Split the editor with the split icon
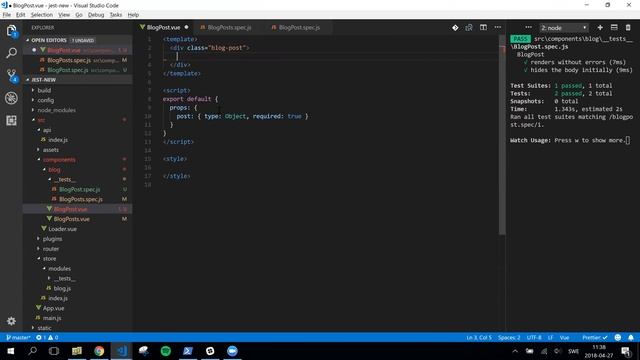This screenshot has width=640, height=360. tap(483, 28)
